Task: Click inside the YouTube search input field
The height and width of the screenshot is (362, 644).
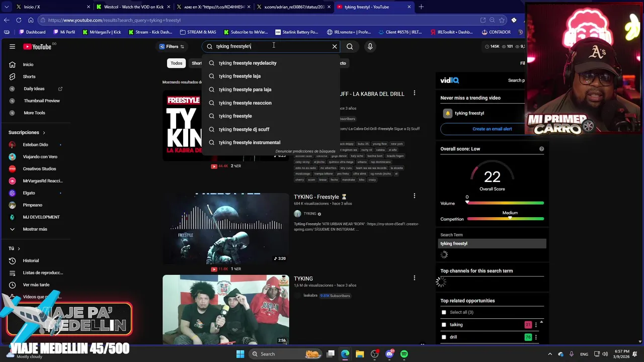Action: click(272, 46)
